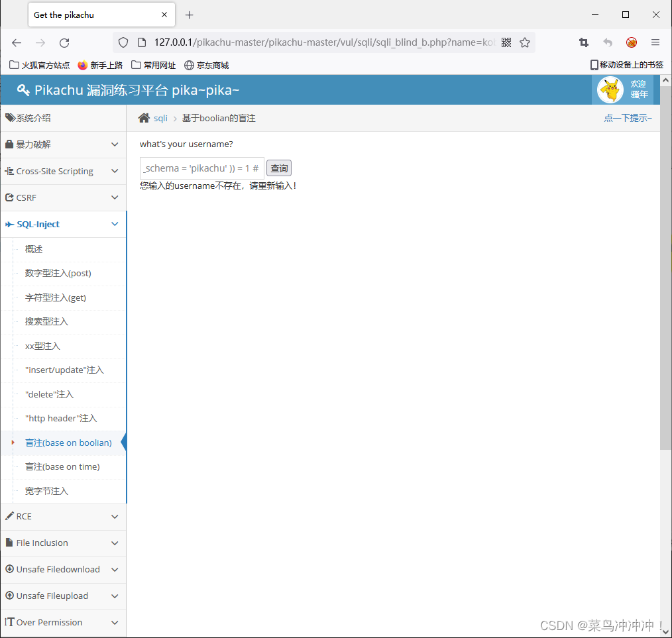Click the lock icon next to 暴力破解
672x638 pixels.
[9, 144]
